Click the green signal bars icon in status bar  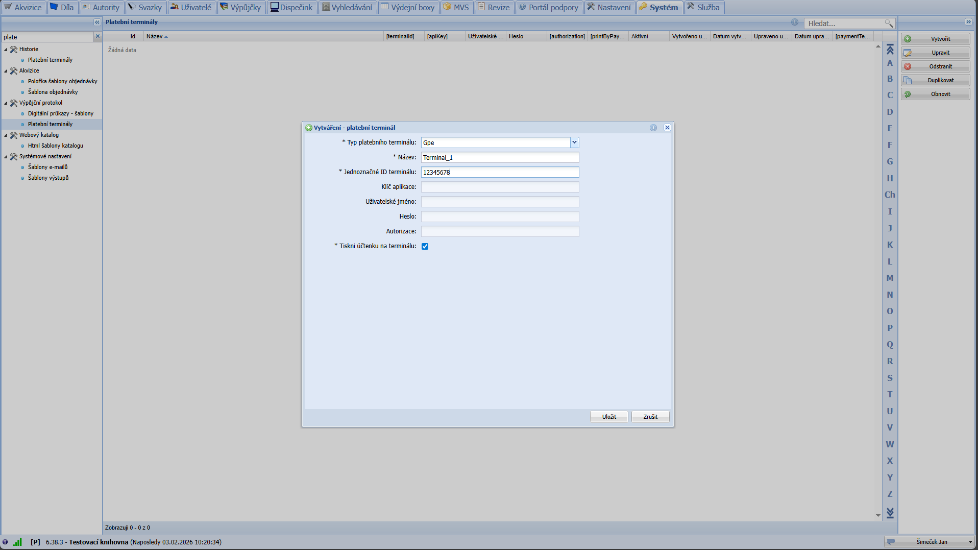17,541
